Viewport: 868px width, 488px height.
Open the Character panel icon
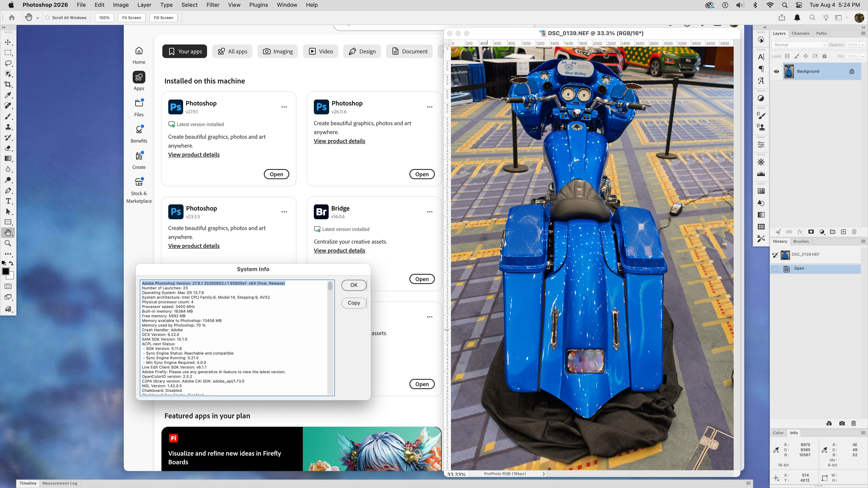click(x=761, y=57)
